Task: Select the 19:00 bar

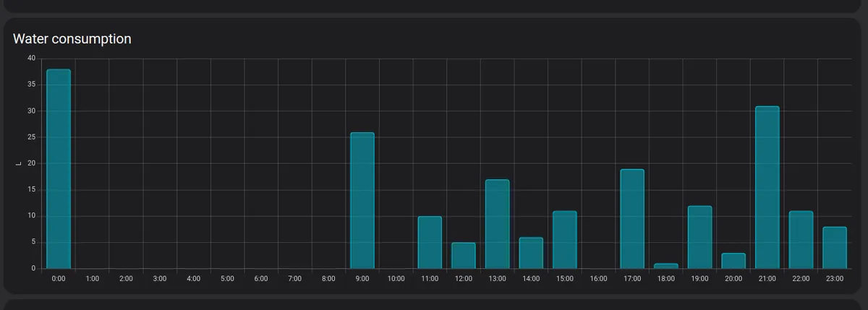Action: [x=700, y=237]
